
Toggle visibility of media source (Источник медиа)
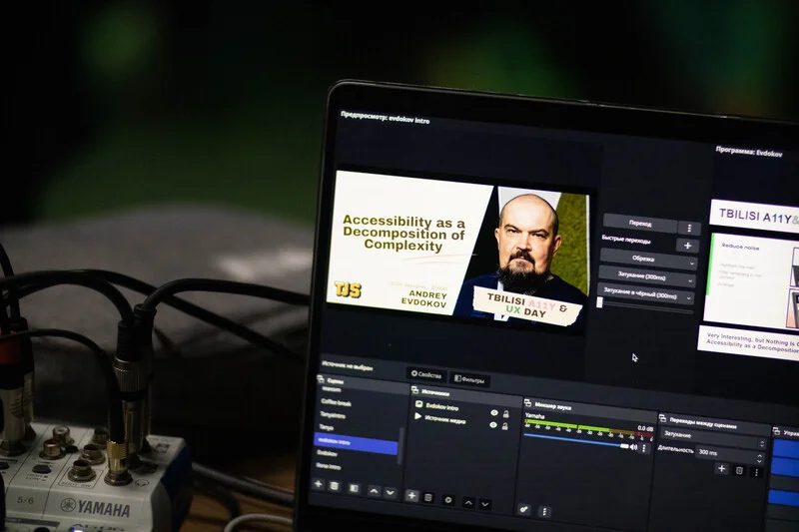point(492,424)
